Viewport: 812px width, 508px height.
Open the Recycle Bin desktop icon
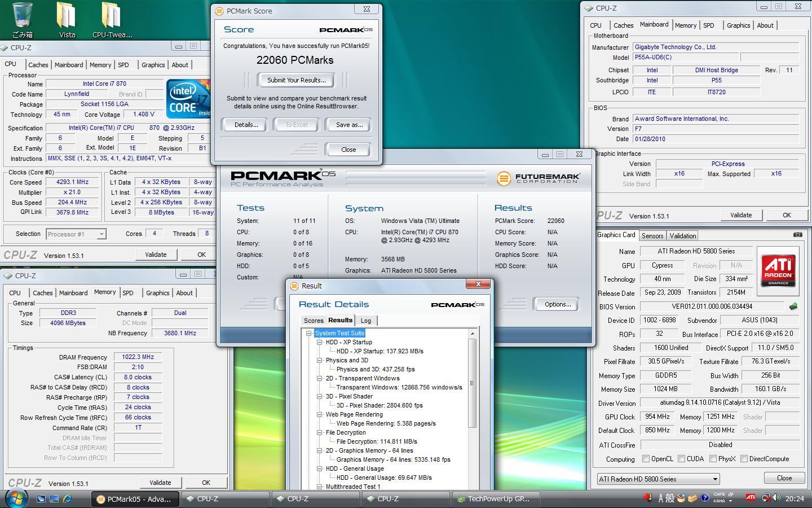(23, 20)
